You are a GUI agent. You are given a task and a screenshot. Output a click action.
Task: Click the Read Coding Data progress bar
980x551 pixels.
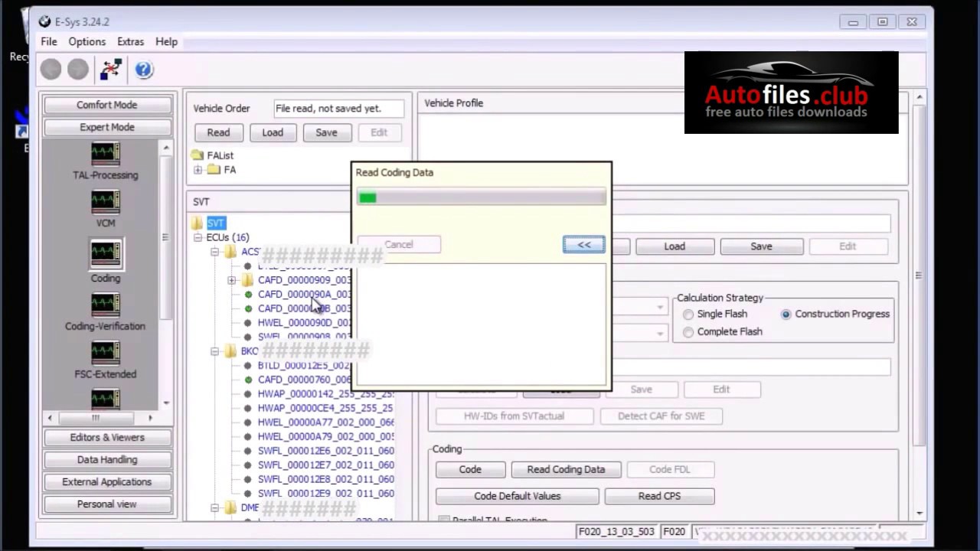(x=482, y=198)
